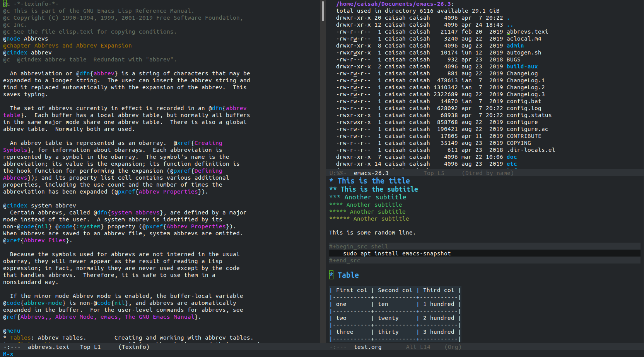Select aclocal.m4 in the directory listing
The height and width of the screenshot is (357, 644).
click(x=524, y=39)
